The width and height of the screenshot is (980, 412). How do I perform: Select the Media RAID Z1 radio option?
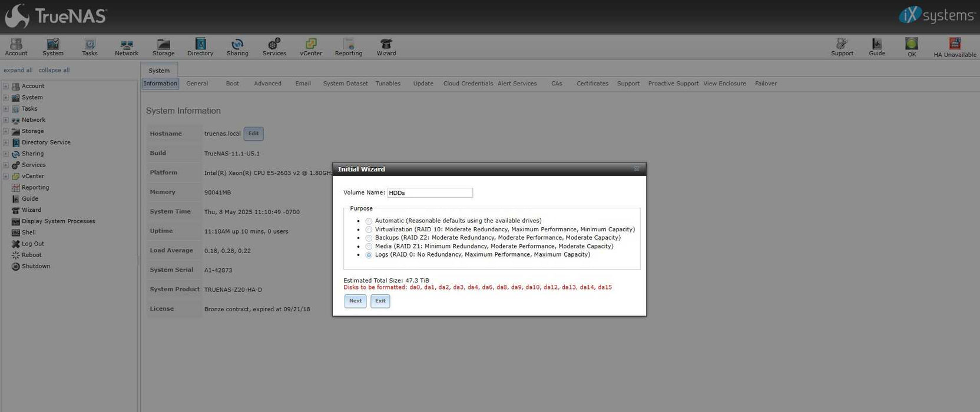point(369,247)
